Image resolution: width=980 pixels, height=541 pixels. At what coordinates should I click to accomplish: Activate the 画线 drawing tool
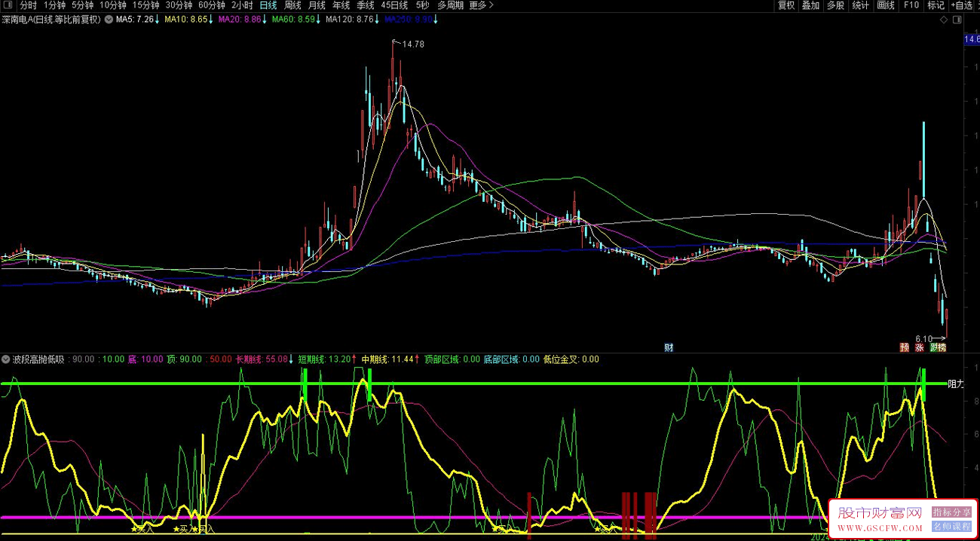click(x=886, y=5)
